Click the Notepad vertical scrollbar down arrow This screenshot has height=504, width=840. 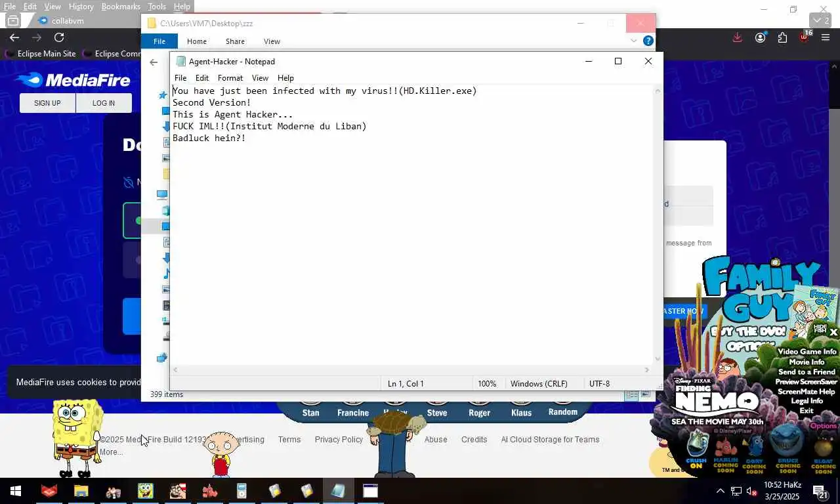658,359
